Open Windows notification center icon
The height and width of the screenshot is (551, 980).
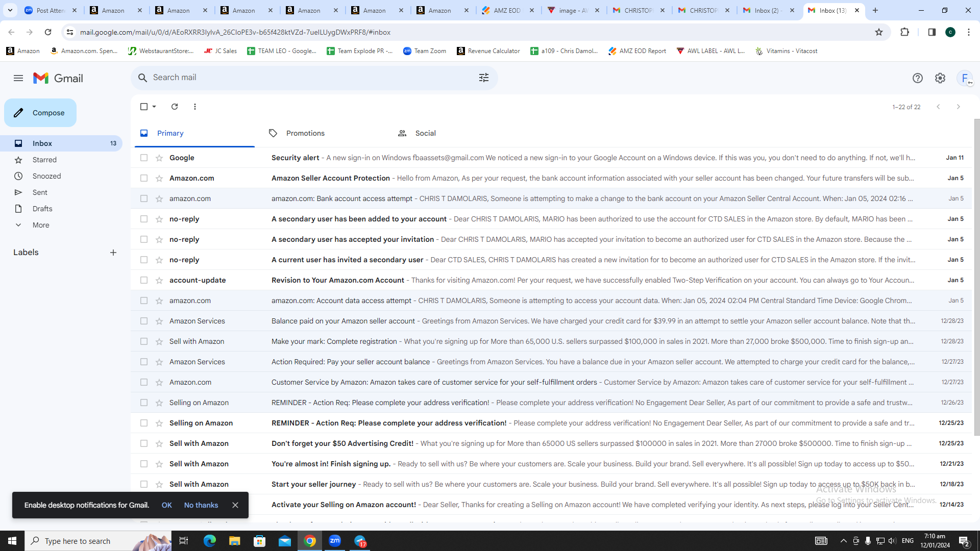click(x=964, y=541)
